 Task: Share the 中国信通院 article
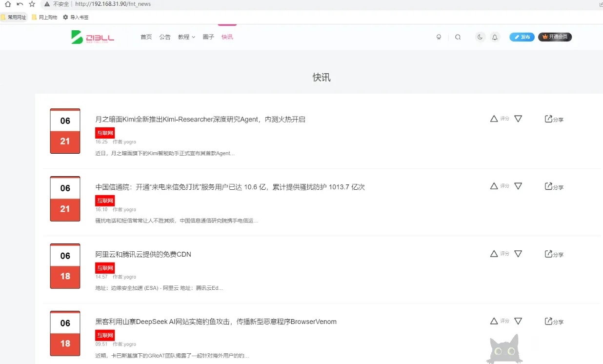click(x=554, y=187)
